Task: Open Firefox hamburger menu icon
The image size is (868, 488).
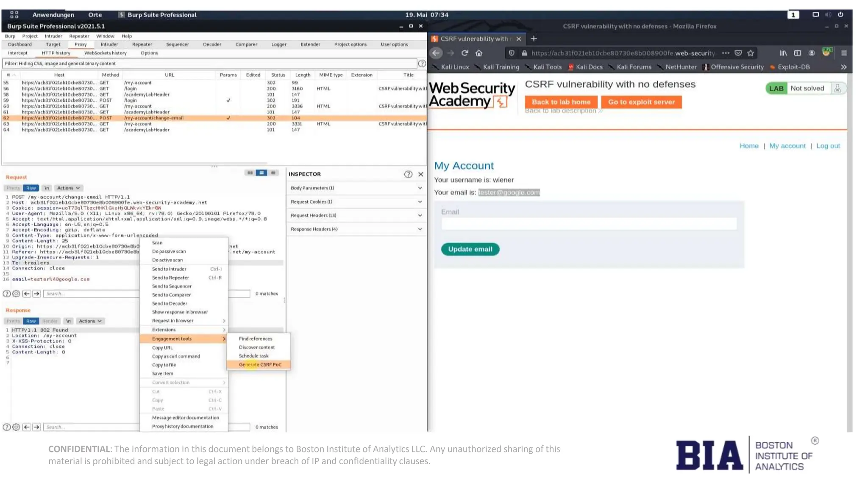Action: (844, 53)
